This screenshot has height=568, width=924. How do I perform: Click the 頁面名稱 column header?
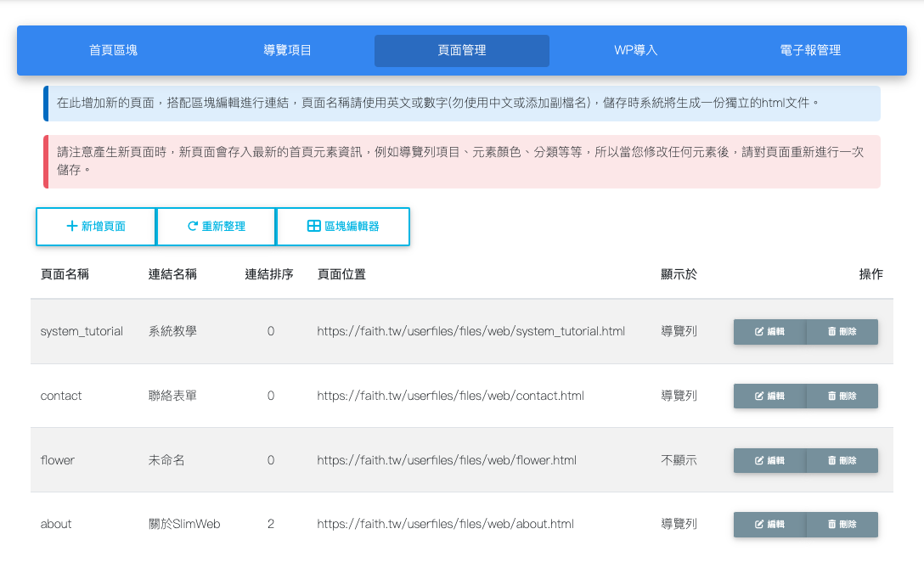pyautogui.click(x=65, y=274)
